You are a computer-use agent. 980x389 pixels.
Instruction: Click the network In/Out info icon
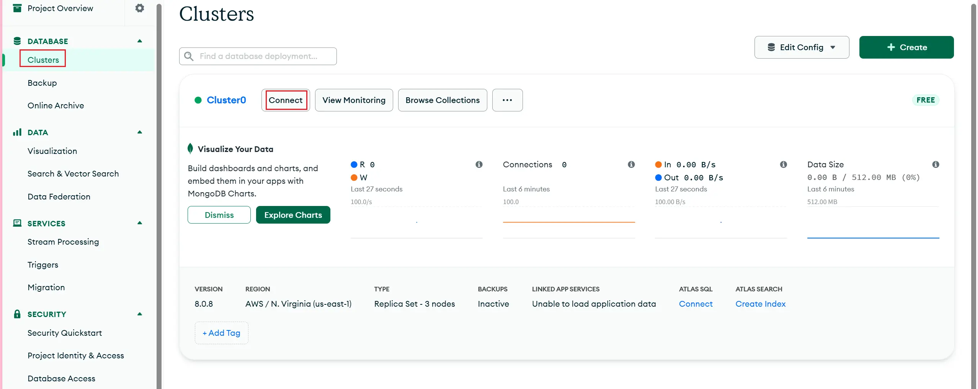coord(784,165)
